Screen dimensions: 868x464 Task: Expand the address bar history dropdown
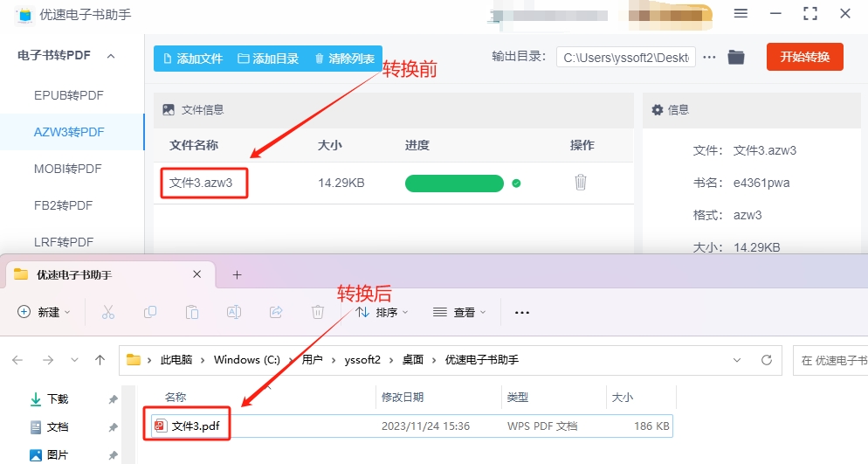click(x=737, y=360)
